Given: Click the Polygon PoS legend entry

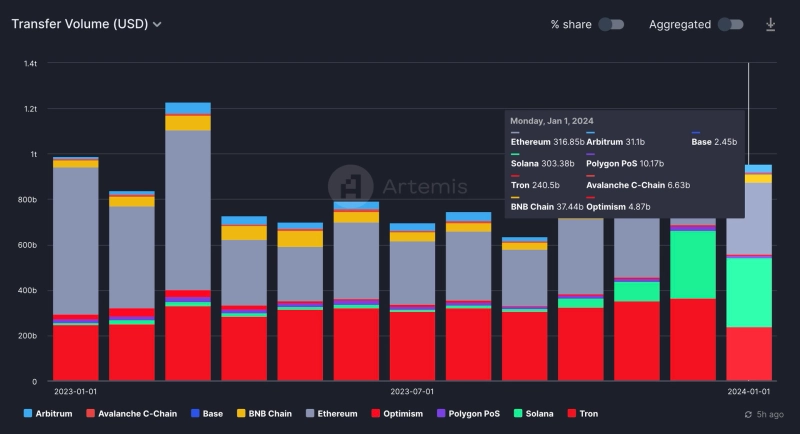Looking at the screenshot, I should tap(466, 413).
